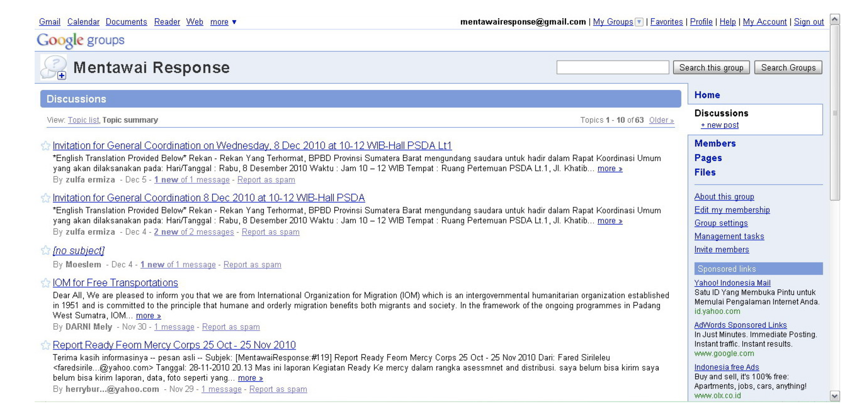Click the Mentawai Response group icon
The height and width of the screenshot is (408, 868).
53,67
